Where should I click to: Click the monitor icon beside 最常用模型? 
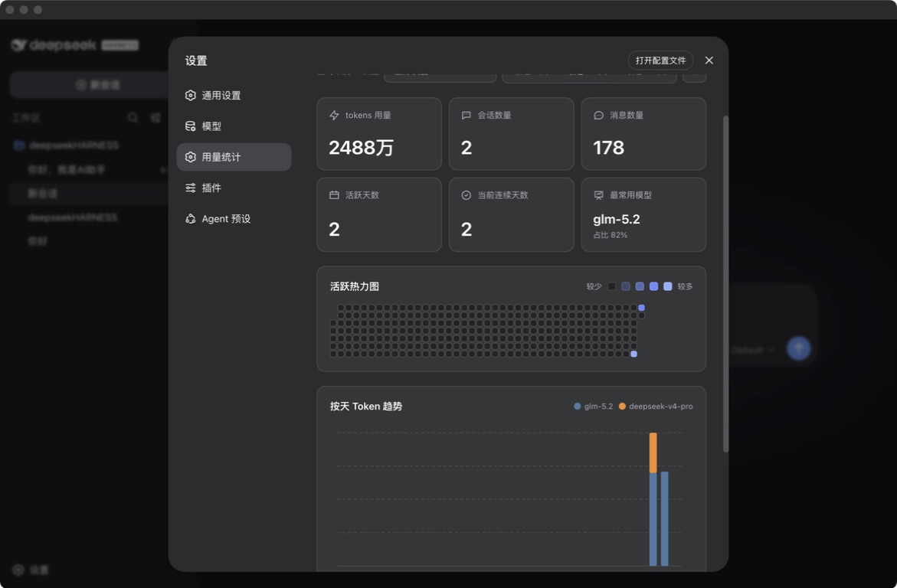(598, 195)
